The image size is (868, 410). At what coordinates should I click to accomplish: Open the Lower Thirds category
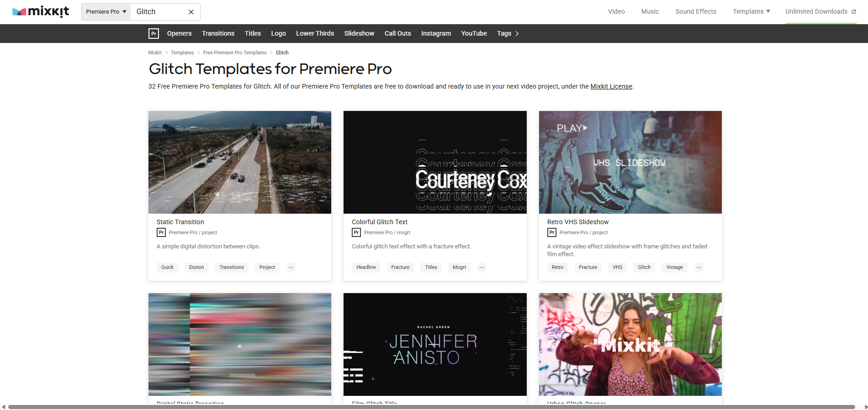pos(315,33)
